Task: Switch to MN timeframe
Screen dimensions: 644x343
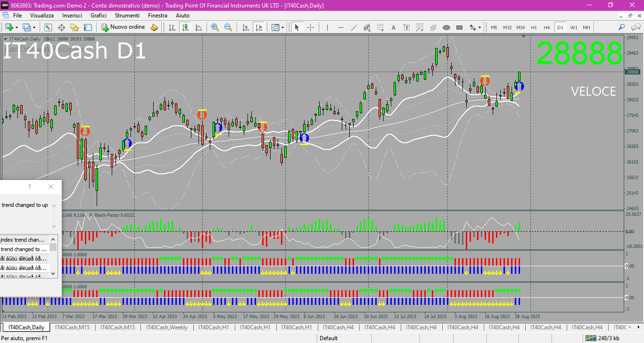Action: (586, 27)
